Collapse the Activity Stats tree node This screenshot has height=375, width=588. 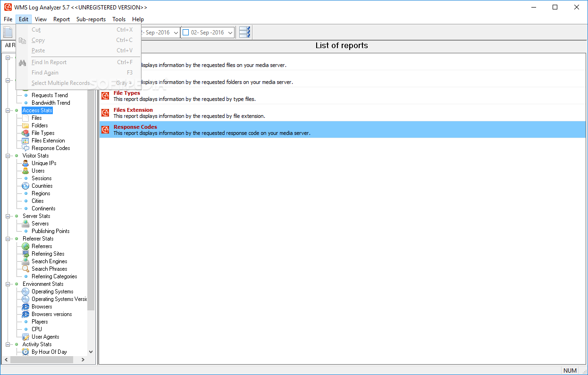(8, 344)
